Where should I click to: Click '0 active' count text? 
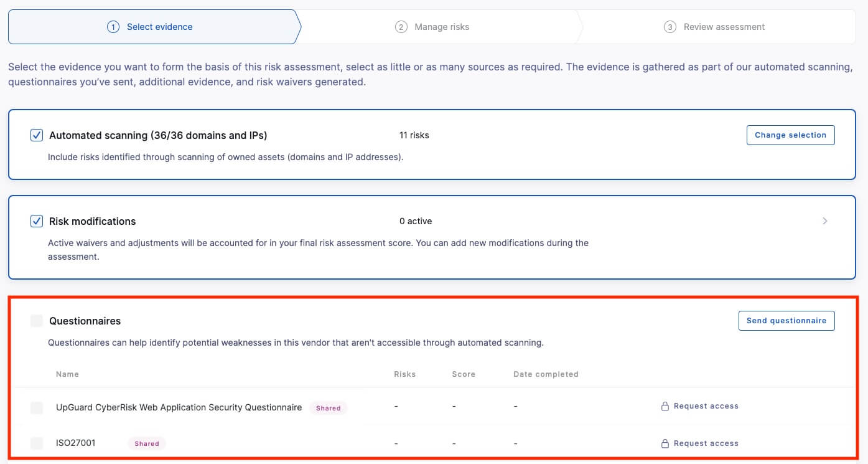pyautogui.click(x=416, y=221)
